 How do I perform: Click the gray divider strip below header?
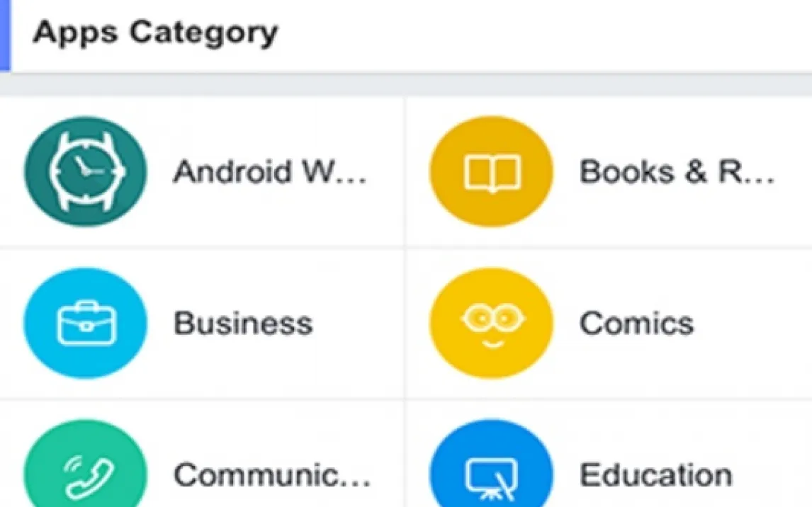click(406, 85)
